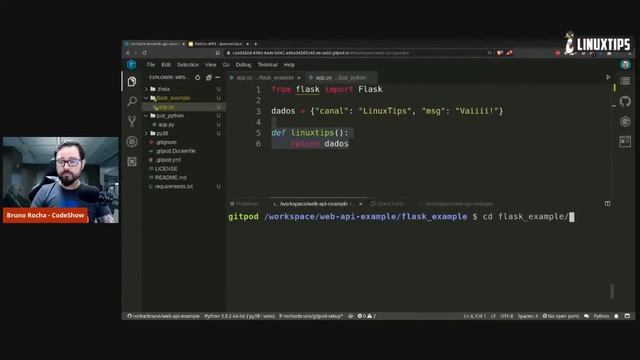Click the Python interpreter in status bar

[239, 316]
